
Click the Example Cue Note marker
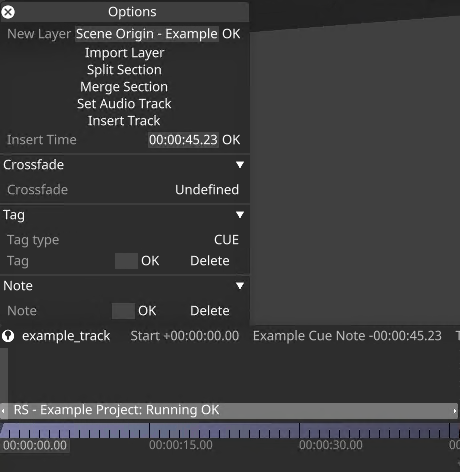(x=347, y=336)
